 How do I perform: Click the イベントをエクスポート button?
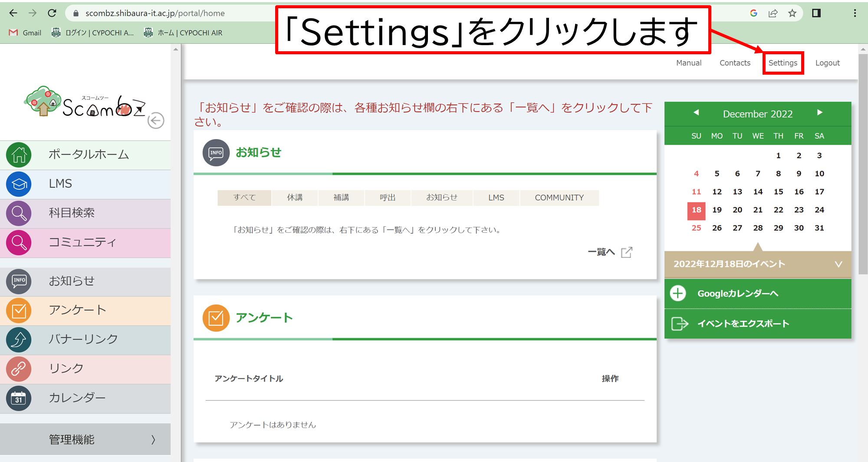click(757, 323)
